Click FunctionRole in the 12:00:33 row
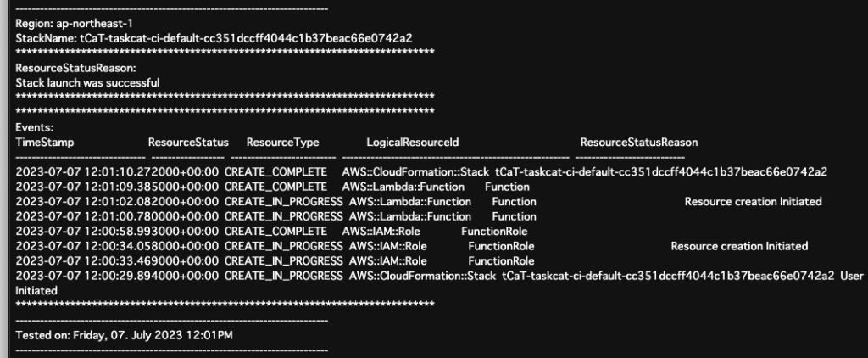 tap(501, 261)
